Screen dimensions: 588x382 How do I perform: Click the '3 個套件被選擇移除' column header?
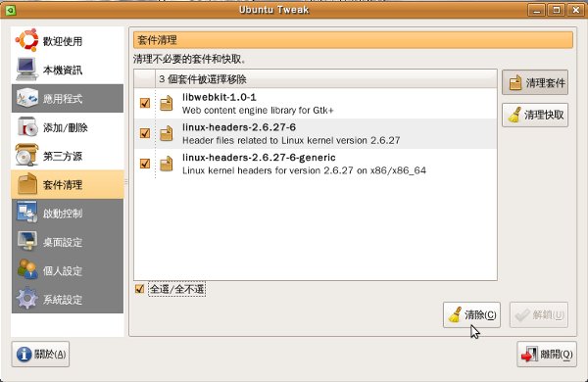point(326,78)
